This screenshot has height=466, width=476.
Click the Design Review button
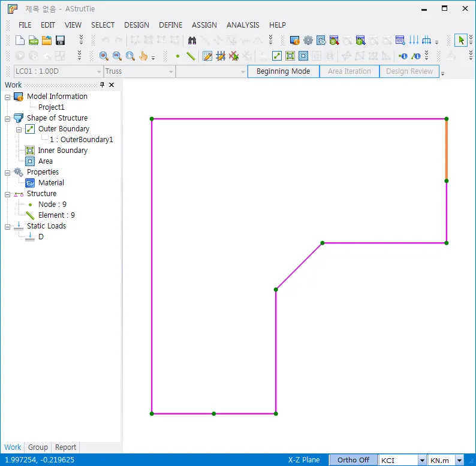[409, 71]
